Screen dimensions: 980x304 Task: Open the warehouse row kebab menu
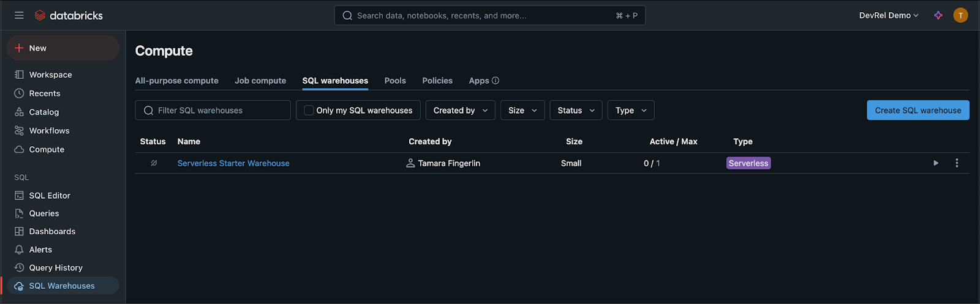[957, 163]
